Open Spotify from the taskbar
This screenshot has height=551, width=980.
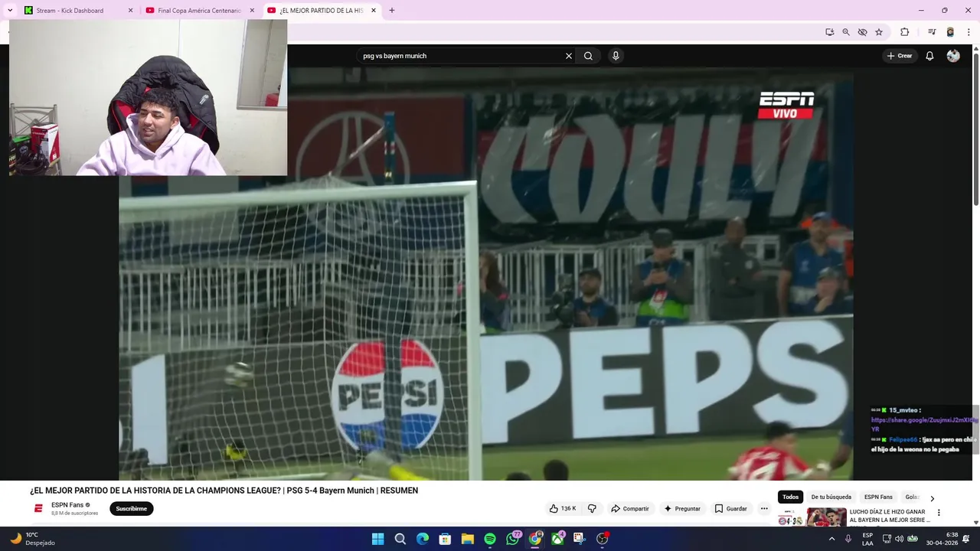pyautogui.click(x=490, y=539)
